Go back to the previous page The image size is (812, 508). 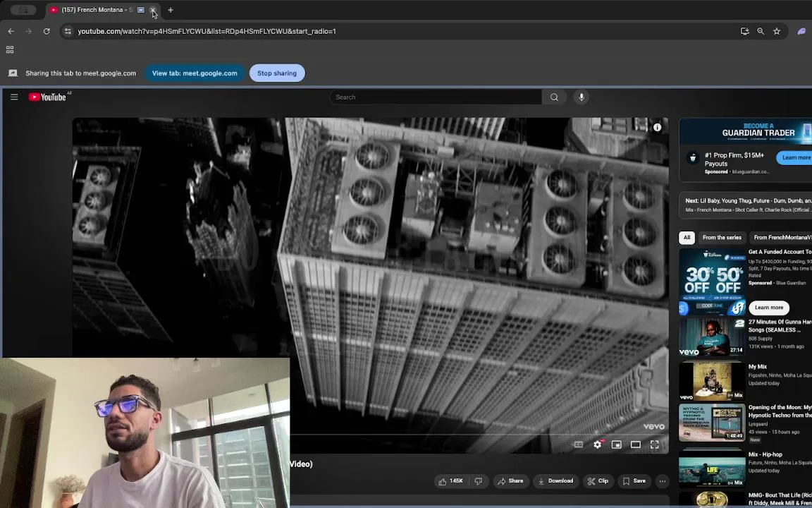click(x=11, y=31)
